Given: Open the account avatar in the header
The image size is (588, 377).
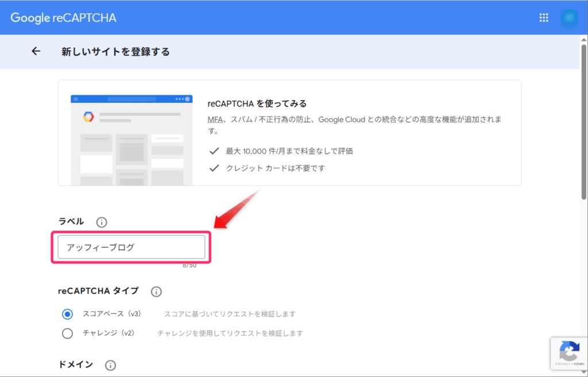Looking at the screenshot, I should point(569,18).
